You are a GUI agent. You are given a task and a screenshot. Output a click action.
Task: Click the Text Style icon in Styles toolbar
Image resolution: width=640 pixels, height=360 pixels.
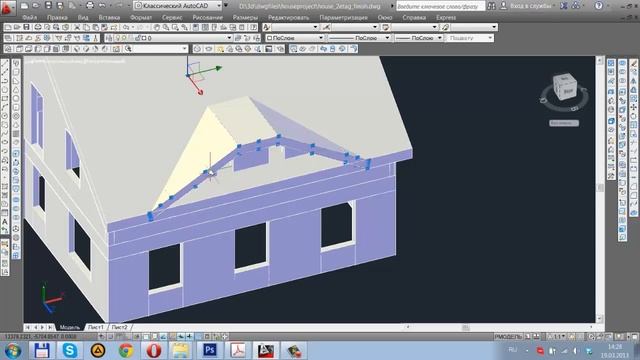point(267,27)
